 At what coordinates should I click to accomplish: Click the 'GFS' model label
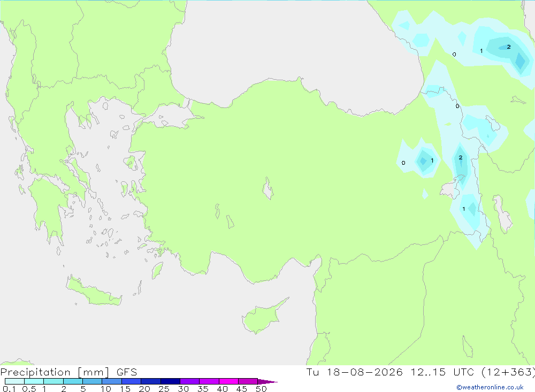click(x=127, y=372)
